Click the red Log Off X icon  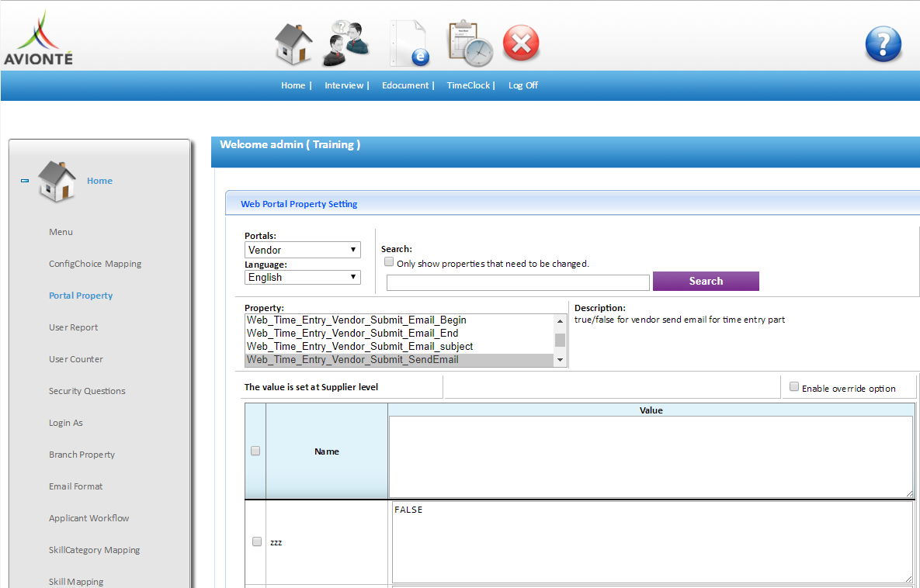click(x=521, y=43)
